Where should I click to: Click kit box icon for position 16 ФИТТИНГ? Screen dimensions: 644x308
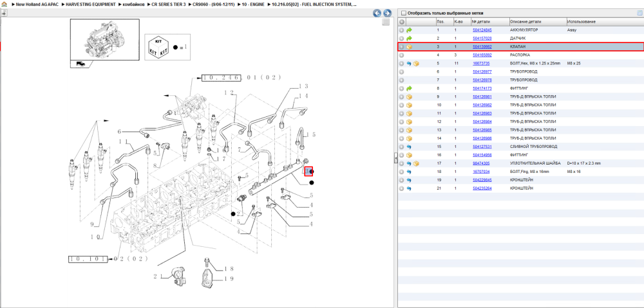[409, 155]
